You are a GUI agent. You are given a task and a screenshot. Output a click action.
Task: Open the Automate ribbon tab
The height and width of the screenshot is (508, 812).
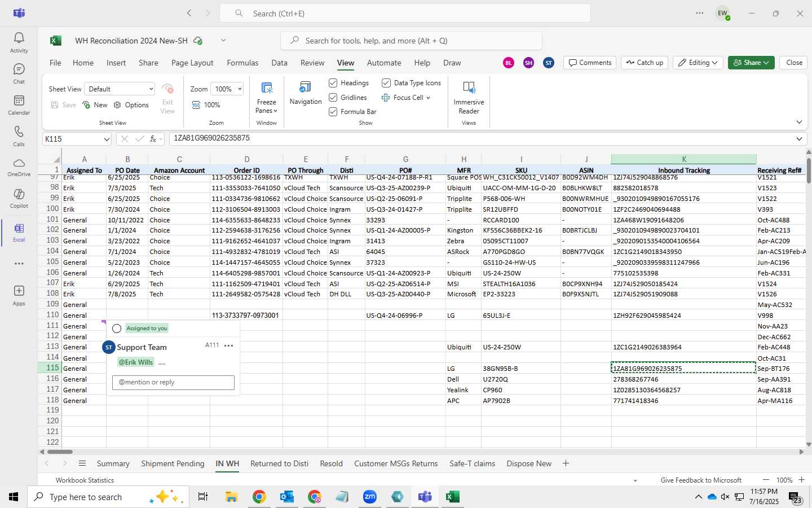[384, 63]
